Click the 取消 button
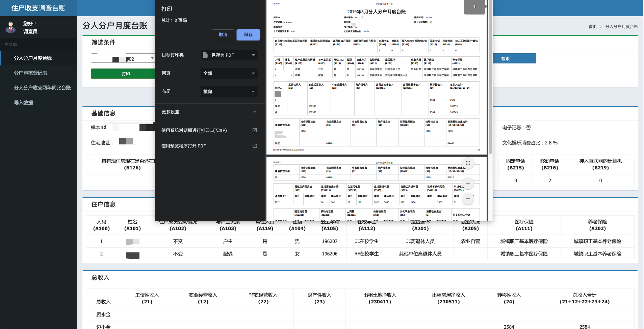The height and width of the screenshot is (329, 644). 223,34
